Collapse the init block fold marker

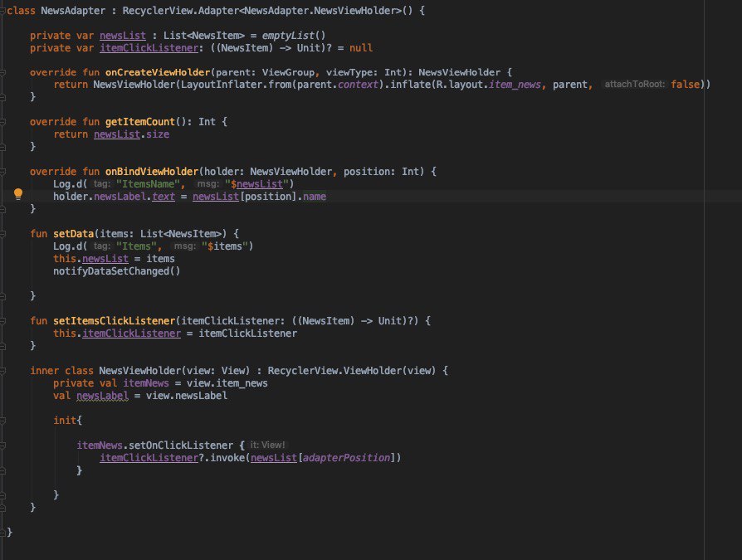point(2,421)
